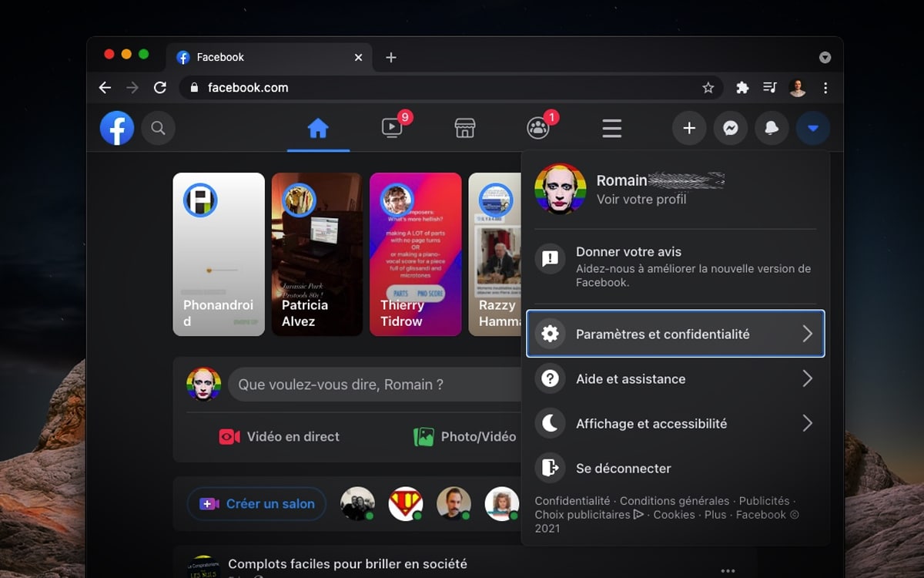
Task: Open the Groups icon
Action: coord(538,128)
